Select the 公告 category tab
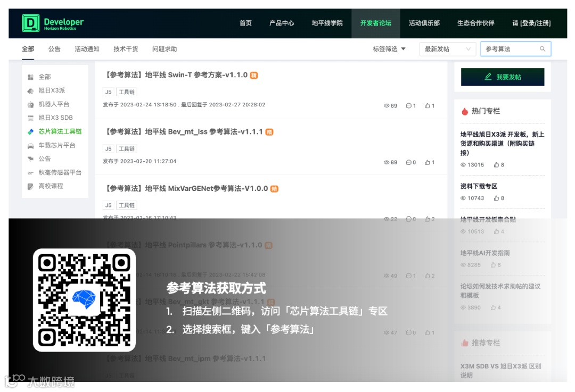The image size is (575, 392). 54,49
